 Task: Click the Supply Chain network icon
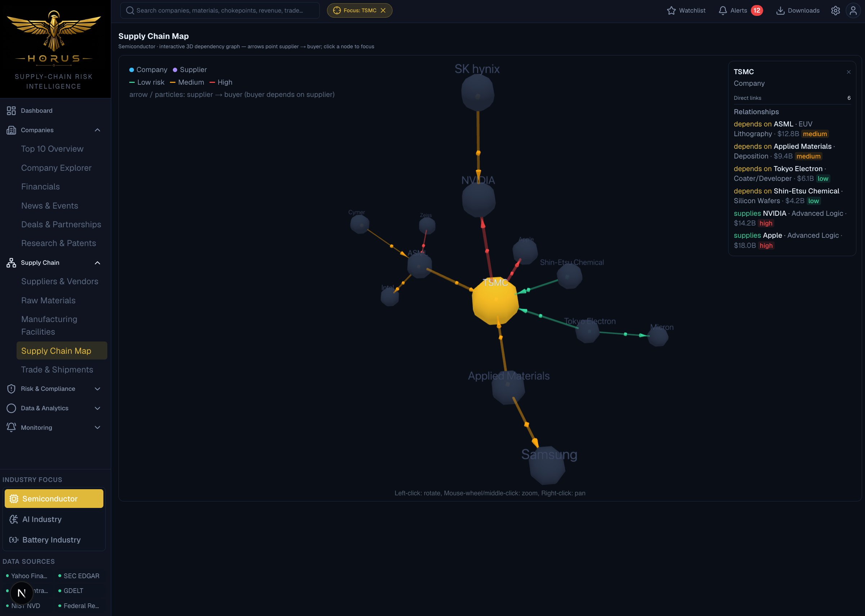pyautogui.click(x=12, y=263)
